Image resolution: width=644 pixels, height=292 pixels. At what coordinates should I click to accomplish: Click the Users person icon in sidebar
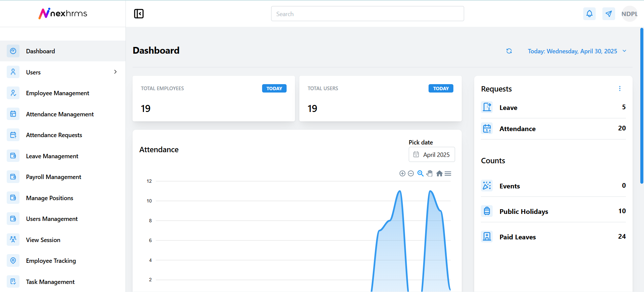pyautogui.click(x=13, y=72)
